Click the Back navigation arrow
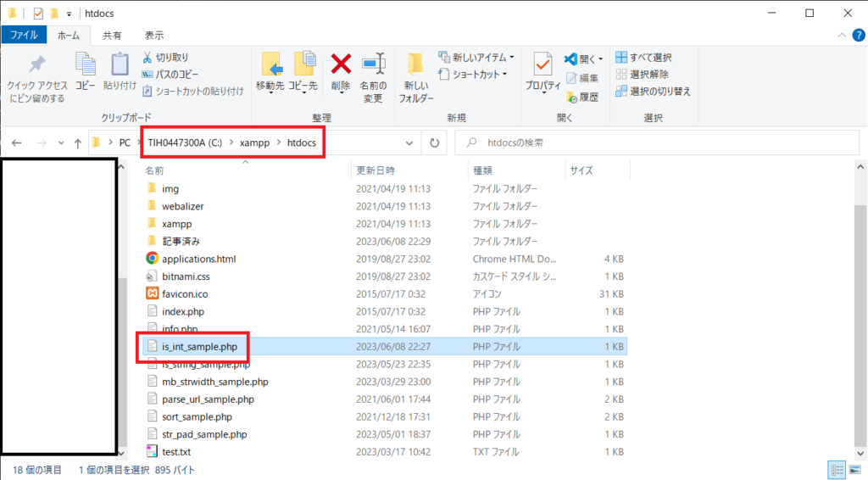The height and width of the screenshot is (480, 868). [x=17, y=142]
